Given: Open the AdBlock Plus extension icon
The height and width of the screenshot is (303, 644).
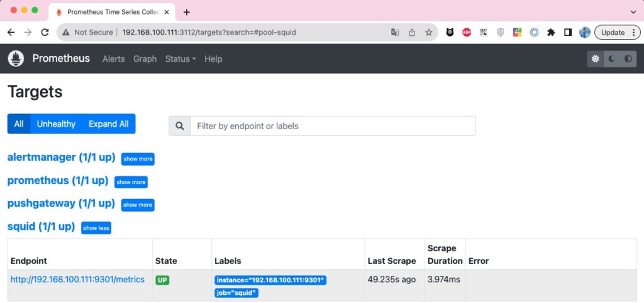Looking at the screenshot, I should [x=467, y=33].
